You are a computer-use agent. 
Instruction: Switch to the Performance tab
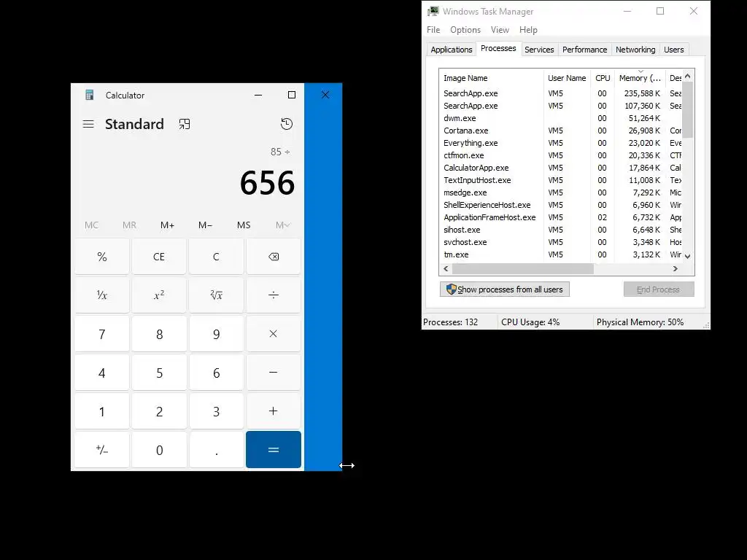click(x=584, y=50)
